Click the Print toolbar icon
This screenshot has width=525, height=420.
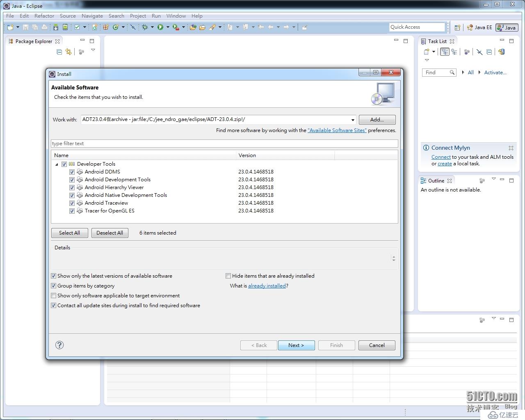pos(44,27)
